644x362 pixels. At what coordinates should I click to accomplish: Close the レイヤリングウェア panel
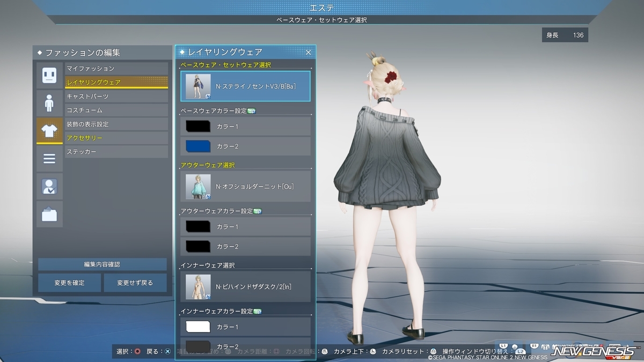pyautogui.click(x=309, y=52)
